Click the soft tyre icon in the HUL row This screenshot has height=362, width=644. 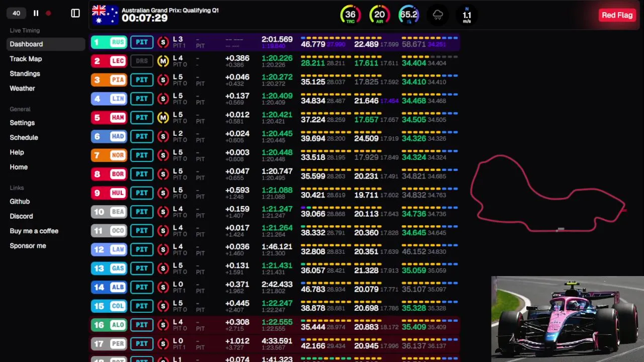tap(163, 193)
